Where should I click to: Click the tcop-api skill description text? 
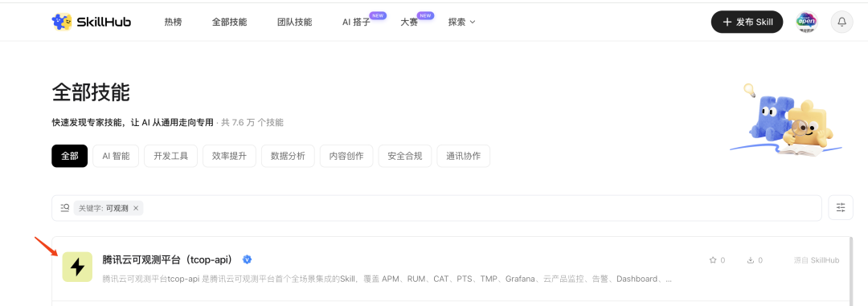tap(387, 279)
